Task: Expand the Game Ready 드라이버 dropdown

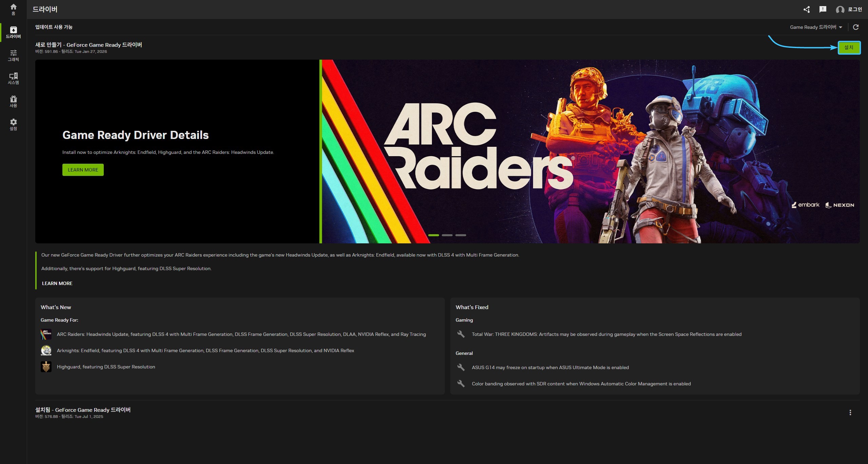Action: [816, 27]
